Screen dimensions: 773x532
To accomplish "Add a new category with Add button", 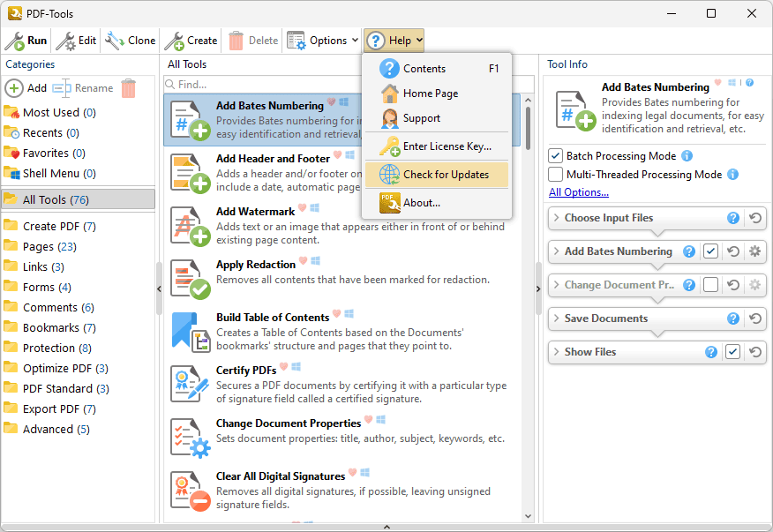I will (26, 88).
